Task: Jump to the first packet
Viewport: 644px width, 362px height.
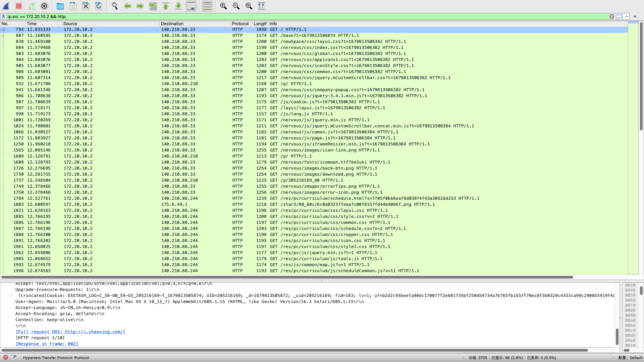Action: click(x=166, y=6)
